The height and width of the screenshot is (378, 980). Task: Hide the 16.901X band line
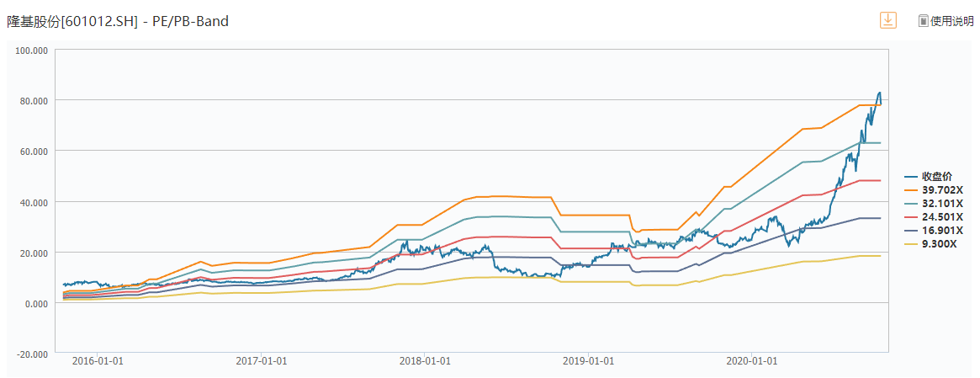[x=942, y=230]
